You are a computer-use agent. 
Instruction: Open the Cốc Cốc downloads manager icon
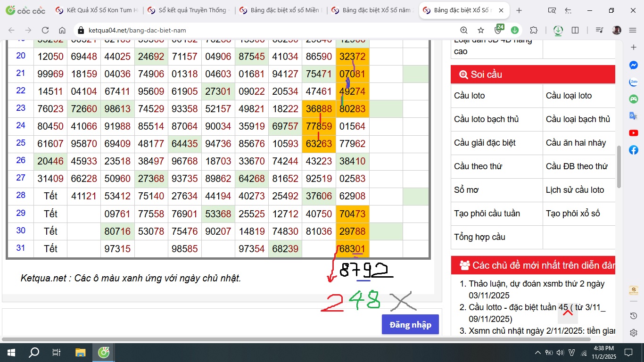[558, 30]
